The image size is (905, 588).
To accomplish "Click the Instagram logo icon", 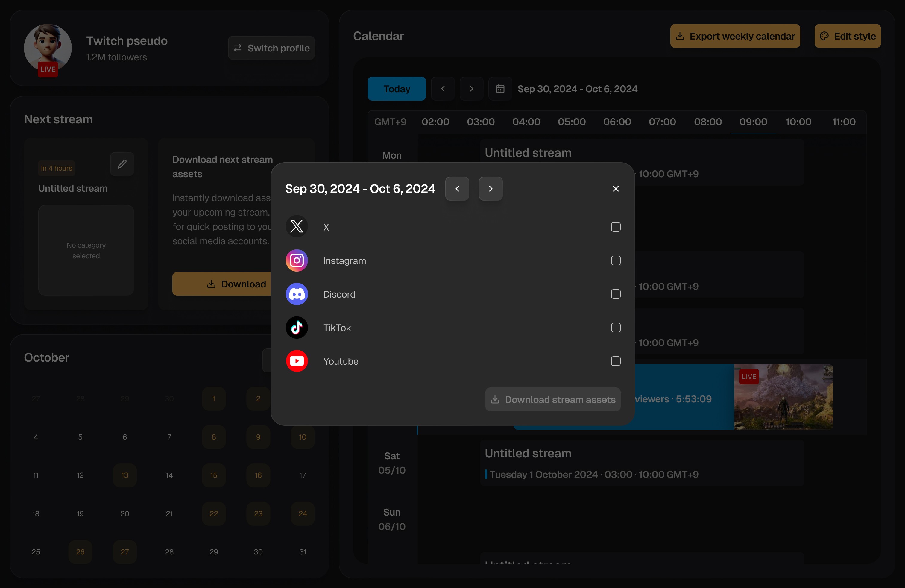I will [297, 260].
